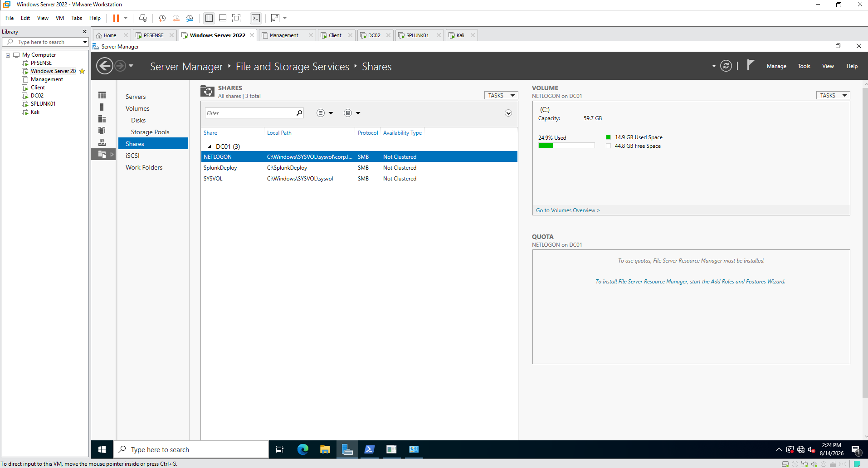Pause the virtual machine
This screenshot has width=868, height=468.
point(116,18)
